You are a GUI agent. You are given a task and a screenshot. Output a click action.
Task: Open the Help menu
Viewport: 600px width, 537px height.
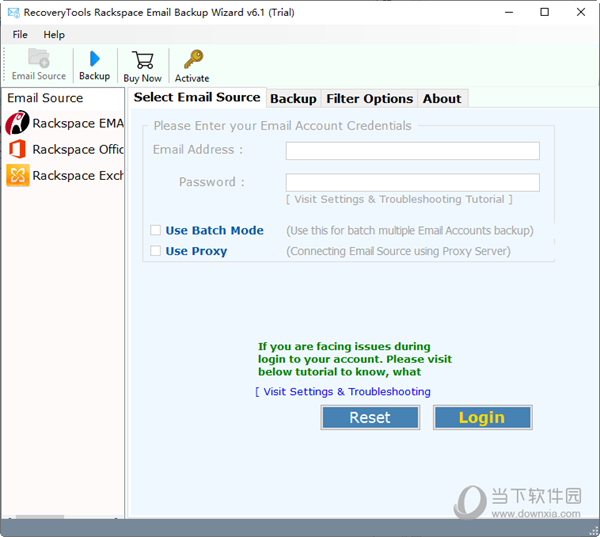coord(54,34)
